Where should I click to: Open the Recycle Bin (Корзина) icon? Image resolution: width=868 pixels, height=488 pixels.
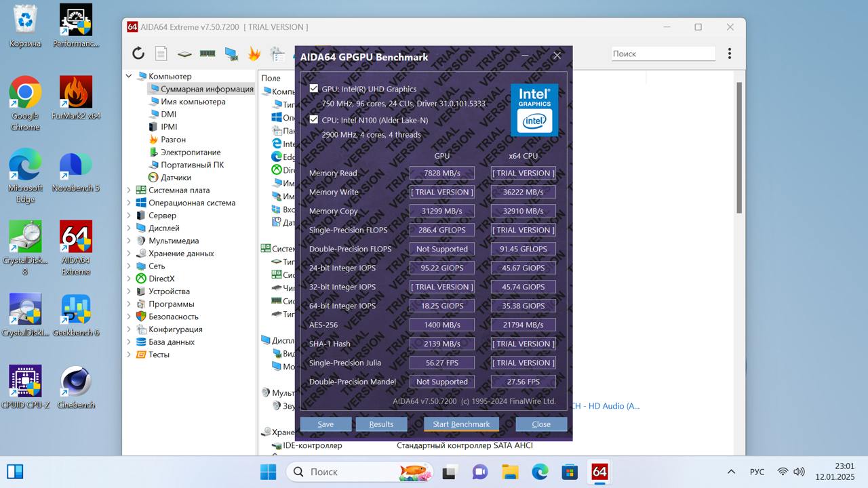[25, 26]
